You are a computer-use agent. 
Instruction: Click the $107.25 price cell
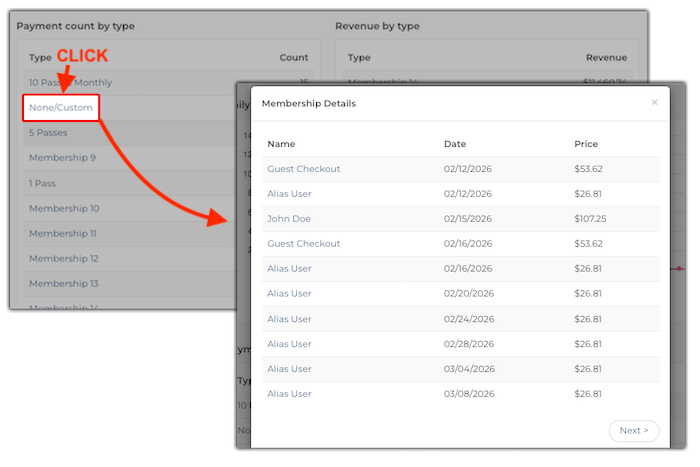(x=591, y=219)
